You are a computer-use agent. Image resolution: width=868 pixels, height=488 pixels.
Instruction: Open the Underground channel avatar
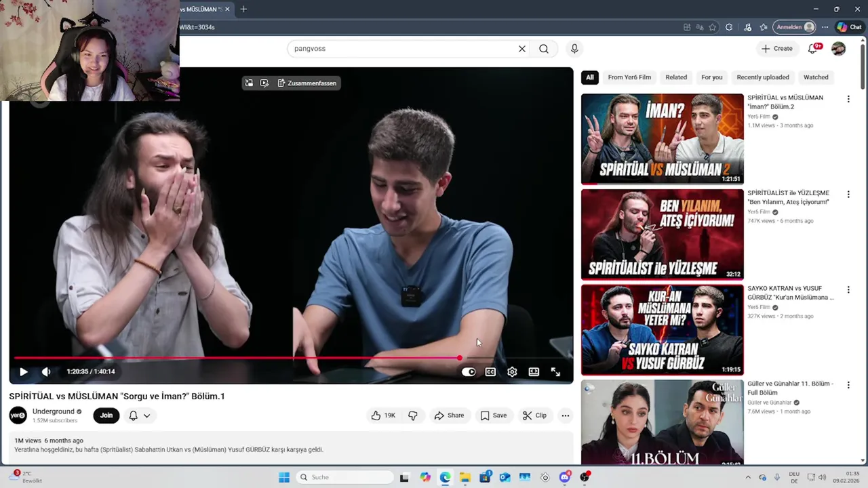pyautogui.click(x=18, y=415)
